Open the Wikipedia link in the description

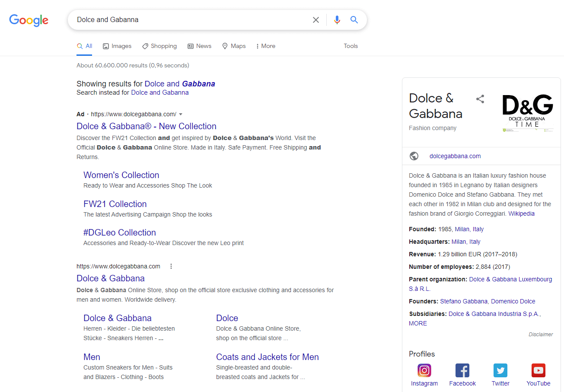[521, 214]
